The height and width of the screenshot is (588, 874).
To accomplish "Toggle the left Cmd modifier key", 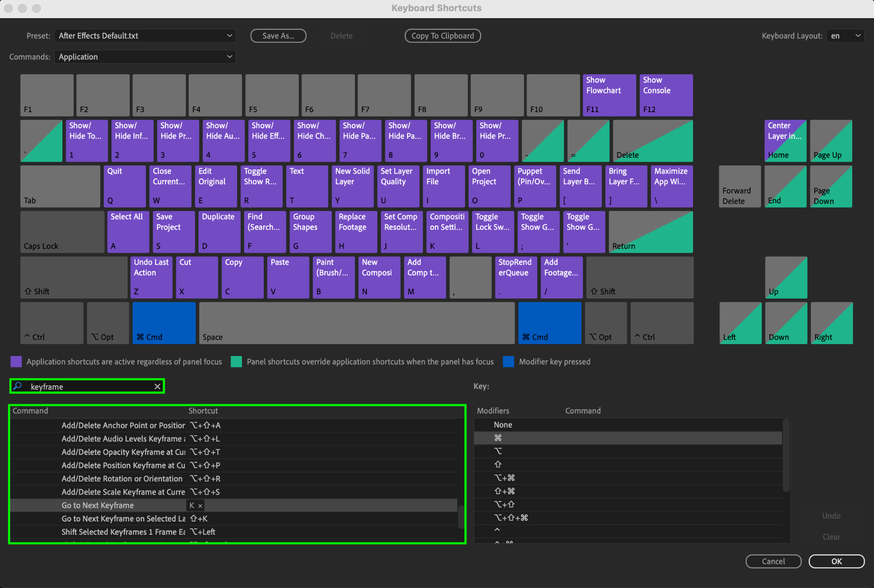I will tap(164, 323).
